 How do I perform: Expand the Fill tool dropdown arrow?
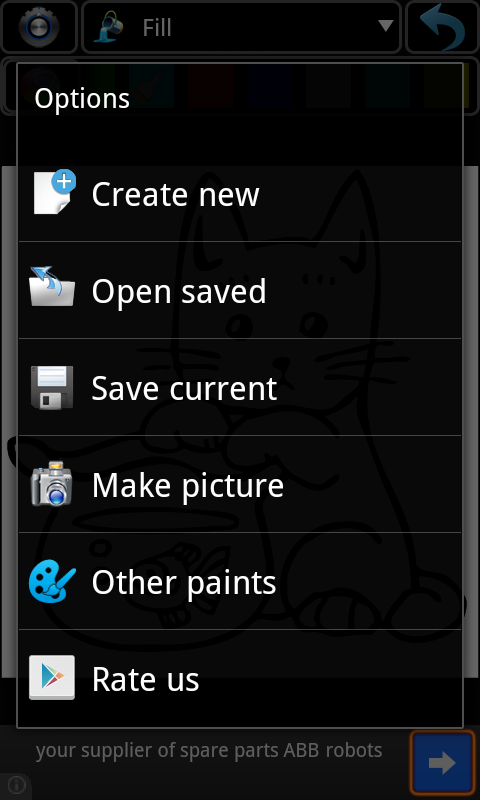click(x=386, y=26)
